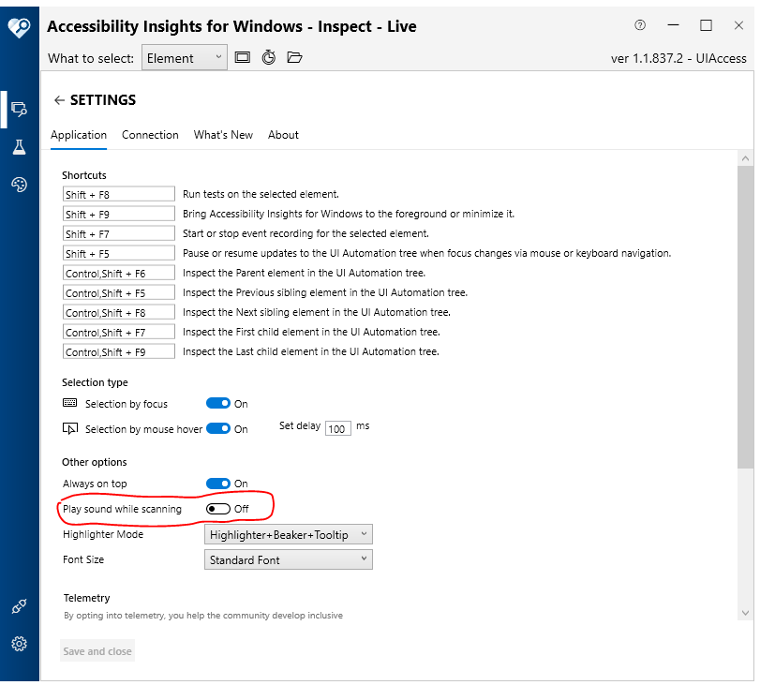Click the open file folder icon
The image size is (760, 700).
(x=294, y=57)
